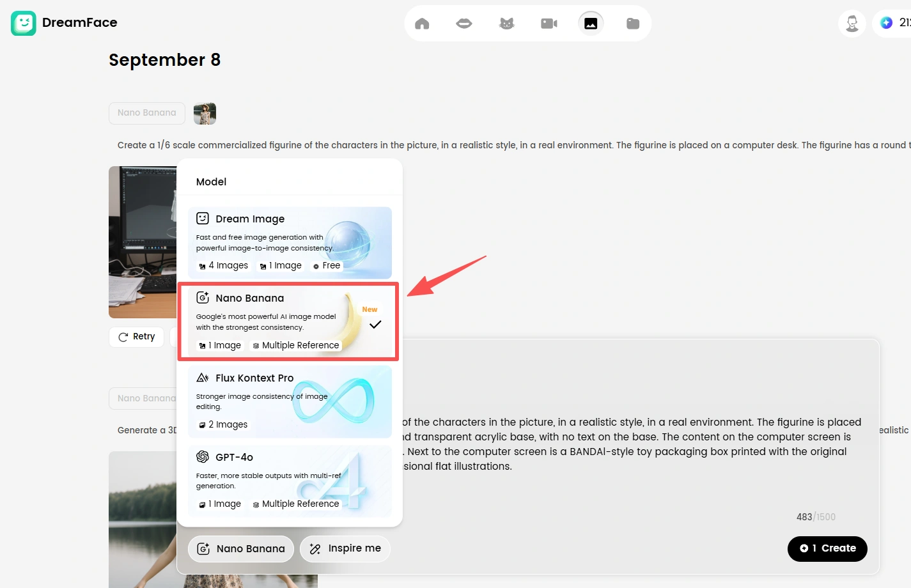This screenshot has width=911, height=588.
Task: Click the magic wand icon on Inspire me
Action: click(x=315, y=549)
